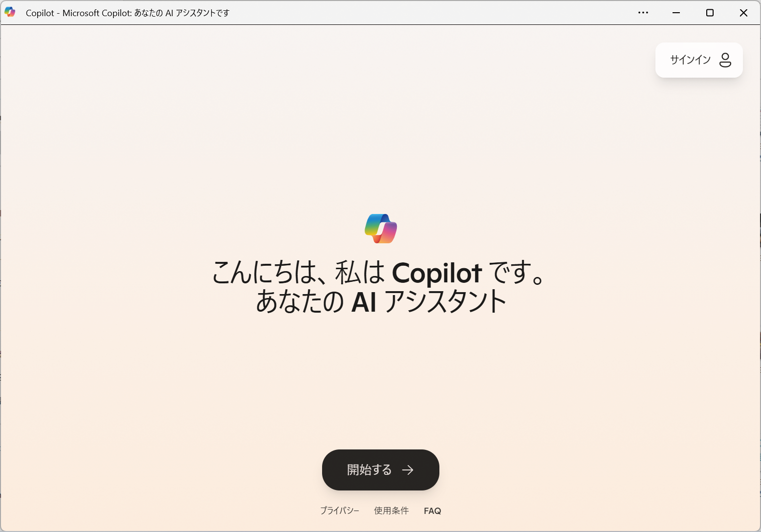The width and height of the screenshot is (761, 532).
Task: Open the 使用条件 terms of use link
Action: pos(391,511)
